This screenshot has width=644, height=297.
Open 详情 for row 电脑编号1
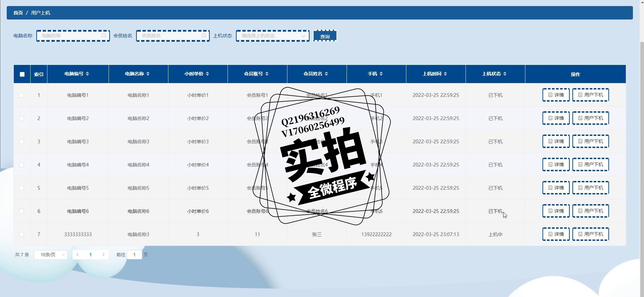(x=556, y=95)
